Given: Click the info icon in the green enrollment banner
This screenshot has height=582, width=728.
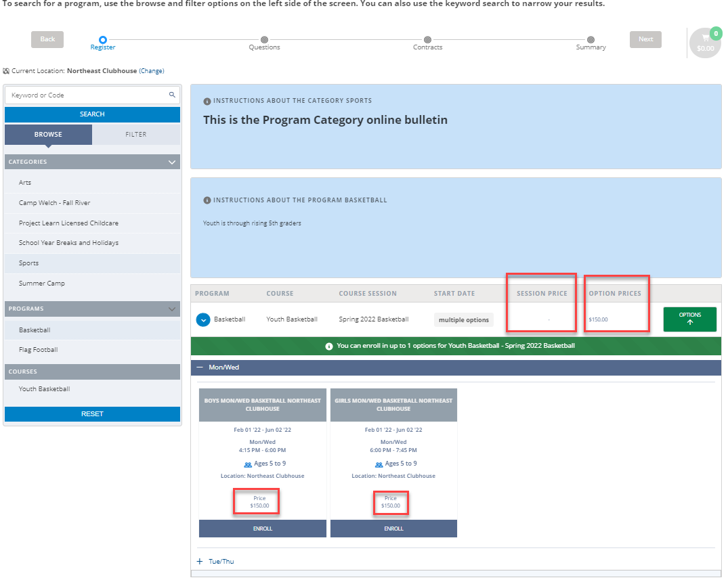Looking at the screenshot, I should 329,346.
